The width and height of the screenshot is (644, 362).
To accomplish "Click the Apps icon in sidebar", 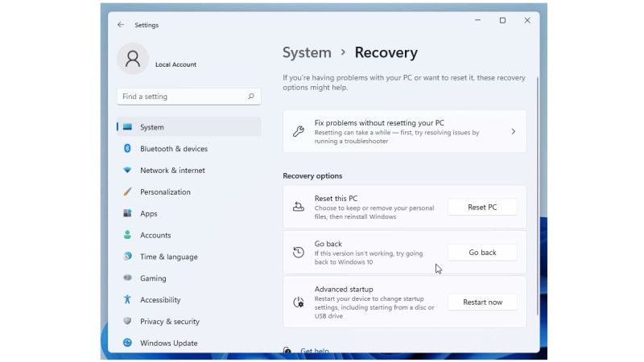I will pos(127,213).
